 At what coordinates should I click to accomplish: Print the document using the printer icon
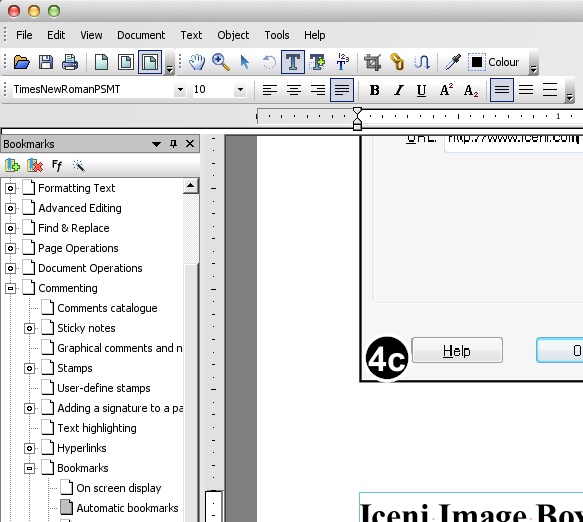[70, 62]
